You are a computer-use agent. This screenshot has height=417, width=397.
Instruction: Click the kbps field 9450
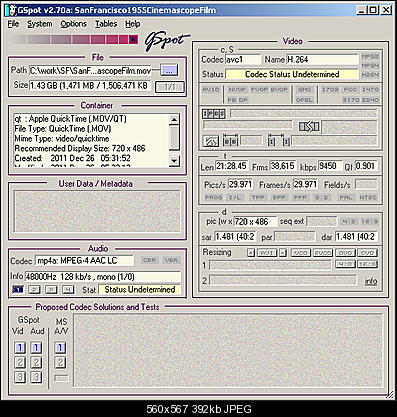(330, 166)
